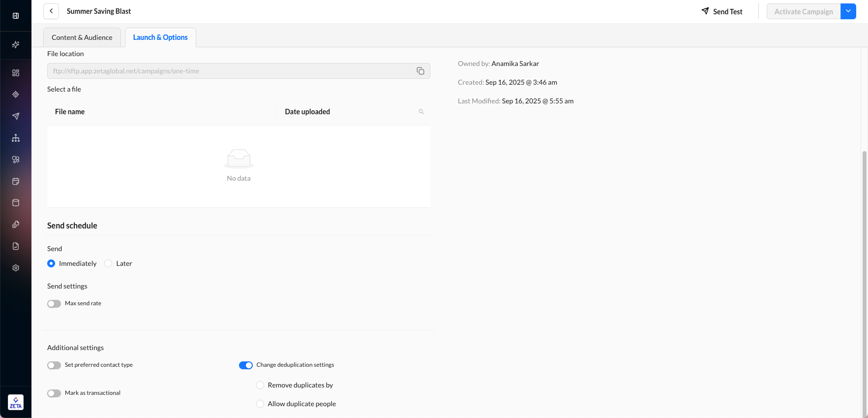Open the dashboard grid icon in sidebar

[16, 73]
